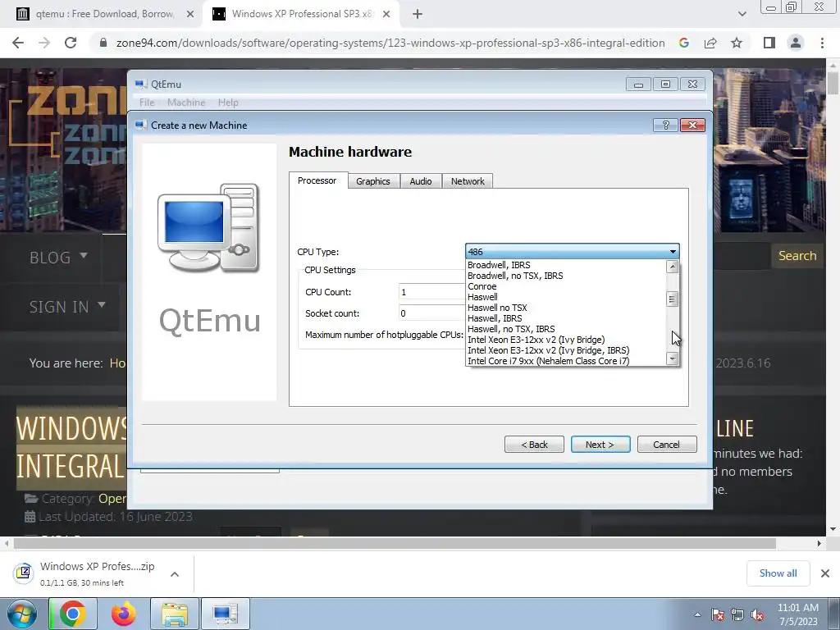Choose Haswell as the CPU type

(566, 297)
